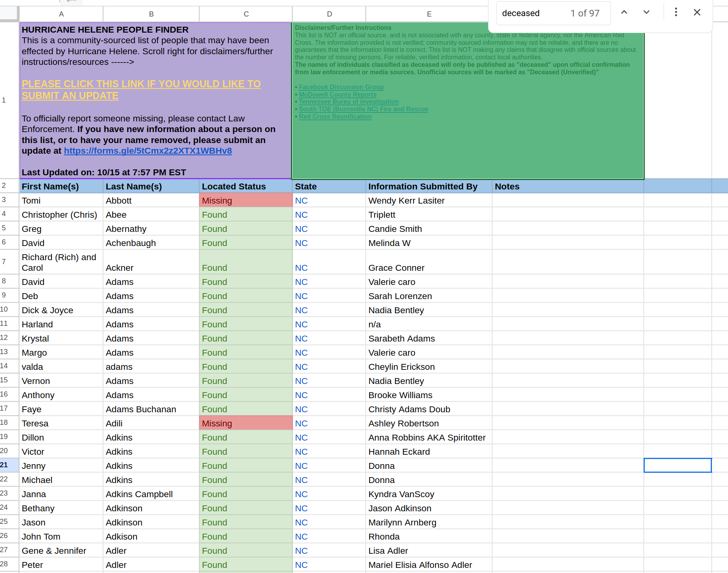Click the 'Last Name(s)' header cell

[x=151, y=186]
